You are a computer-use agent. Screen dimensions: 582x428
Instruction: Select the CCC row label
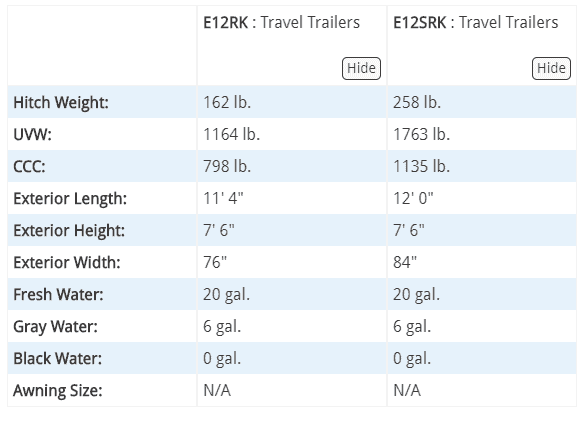[29, 166]
